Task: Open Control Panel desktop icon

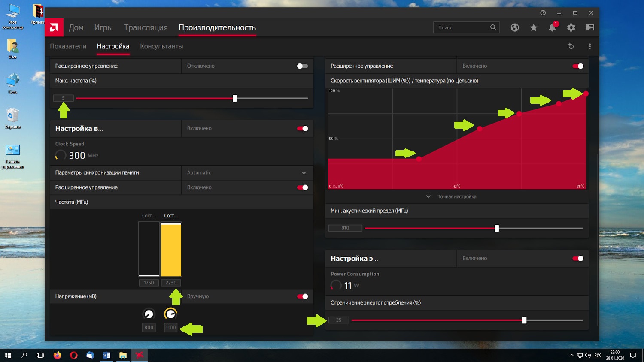Action: 12,157
